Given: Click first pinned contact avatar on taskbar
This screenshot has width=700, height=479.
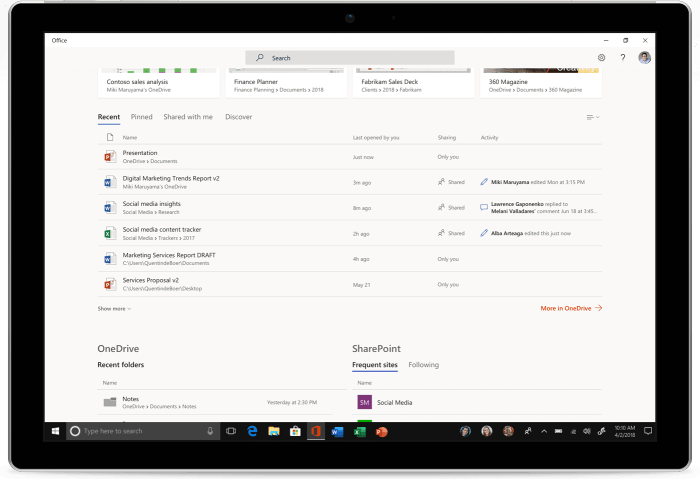Looking at the screenshot, I should pyautogui.click(x=465, y=431).
